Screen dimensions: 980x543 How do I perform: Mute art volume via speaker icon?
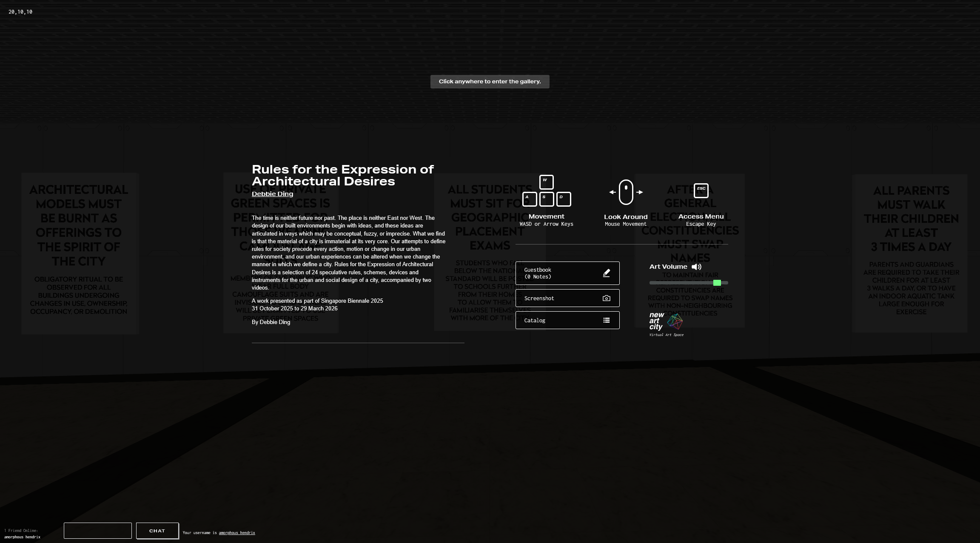coord(696,267)
